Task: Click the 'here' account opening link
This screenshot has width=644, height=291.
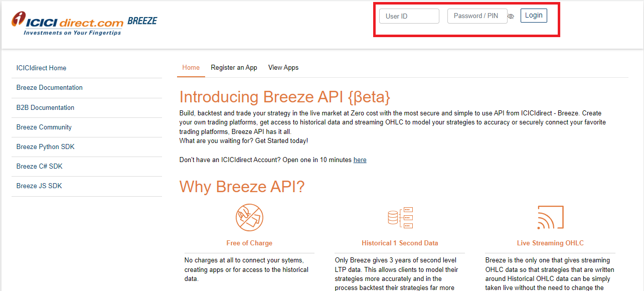Action: pos(360,160)
